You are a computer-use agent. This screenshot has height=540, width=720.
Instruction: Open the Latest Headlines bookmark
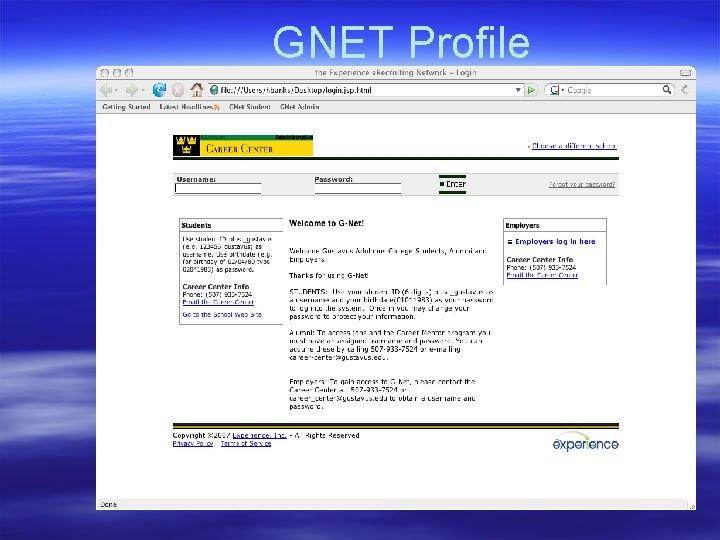coord(189,107)
